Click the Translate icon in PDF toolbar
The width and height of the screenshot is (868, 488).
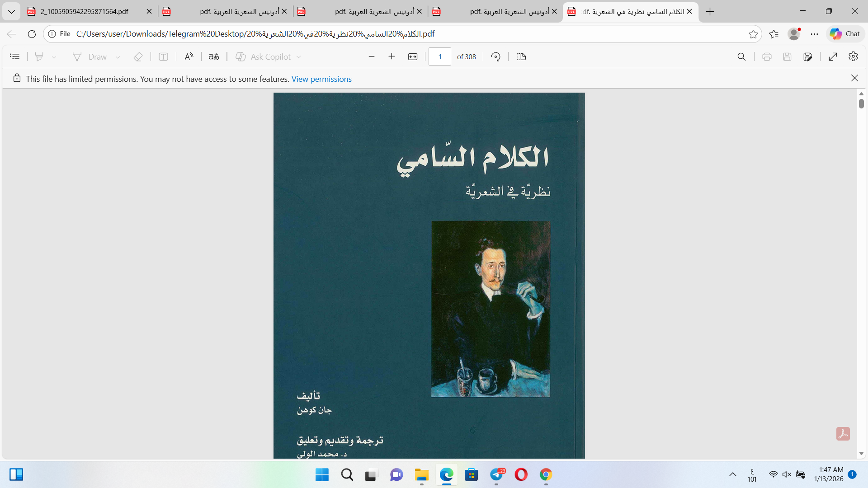pyautogui.click(x=214, y=56)
